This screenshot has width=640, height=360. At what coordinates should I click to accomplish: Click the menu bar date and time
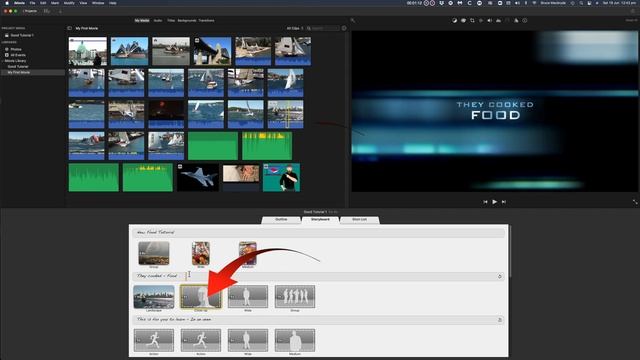620,3
